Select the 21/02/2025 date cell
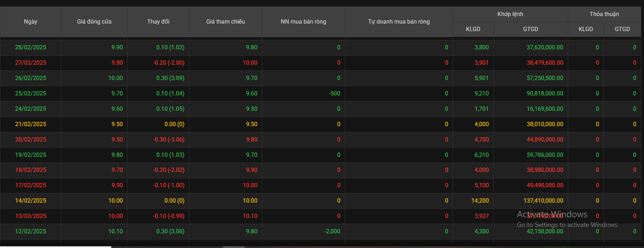This screenshot has height=248, width=644. coord(30,124)
